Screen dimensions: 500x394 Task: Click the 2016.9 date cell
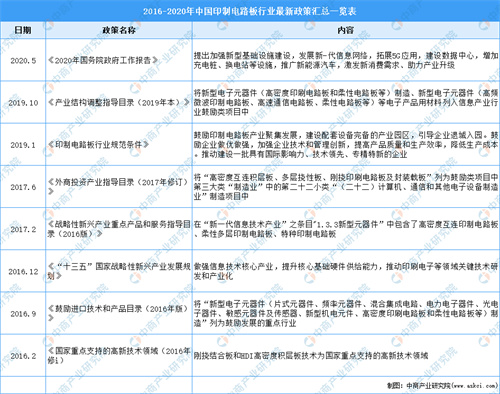point(23,314)
